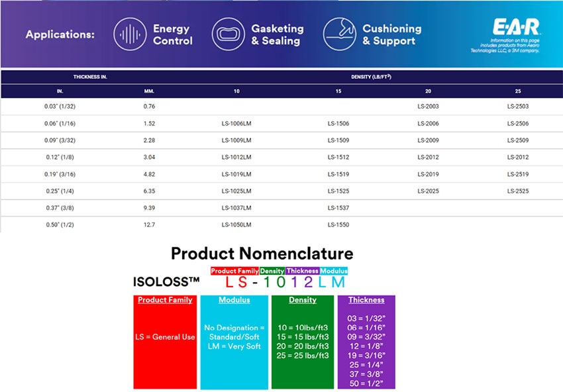
Task: Click the cyan Modulus box
Action: tap(234, 342)
